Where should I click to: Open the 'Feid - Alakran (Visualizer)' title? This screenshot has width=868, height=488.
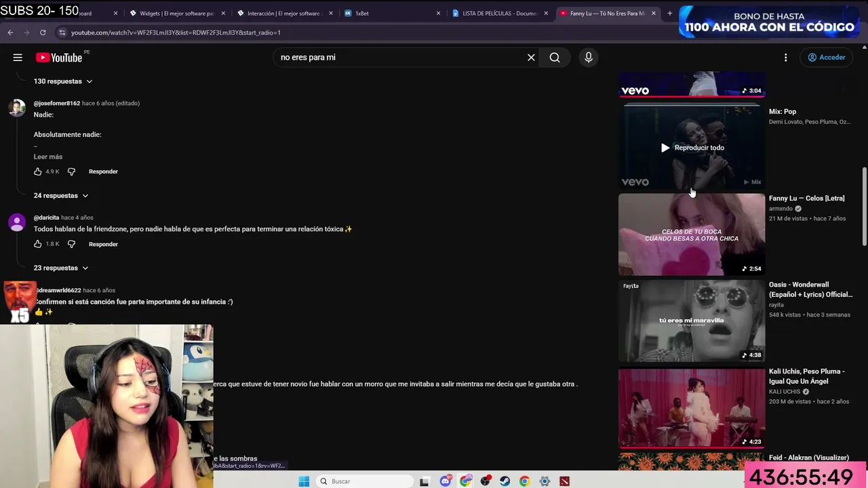(809, 458)
